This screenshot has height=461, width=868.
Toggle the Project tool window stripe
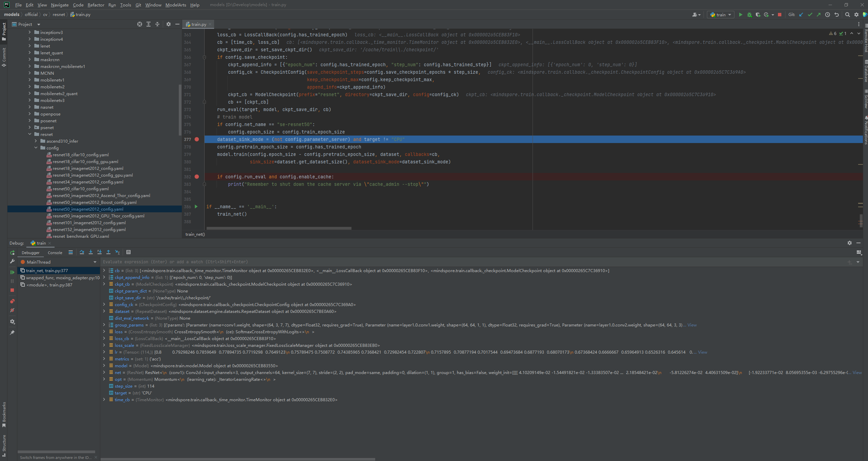pos(4,31)
